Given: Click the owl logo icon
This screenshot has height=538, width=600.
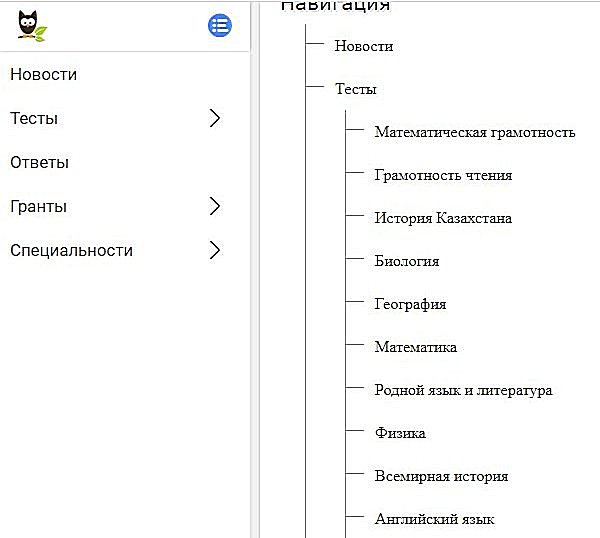Looking at the screenshot, I should tap(31, 27).
